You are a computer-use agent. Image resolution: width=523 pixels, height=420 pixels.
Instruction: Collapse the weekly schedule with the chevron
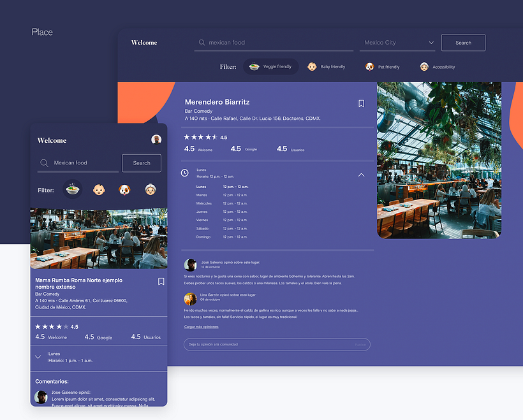click(x=361, y=175)
